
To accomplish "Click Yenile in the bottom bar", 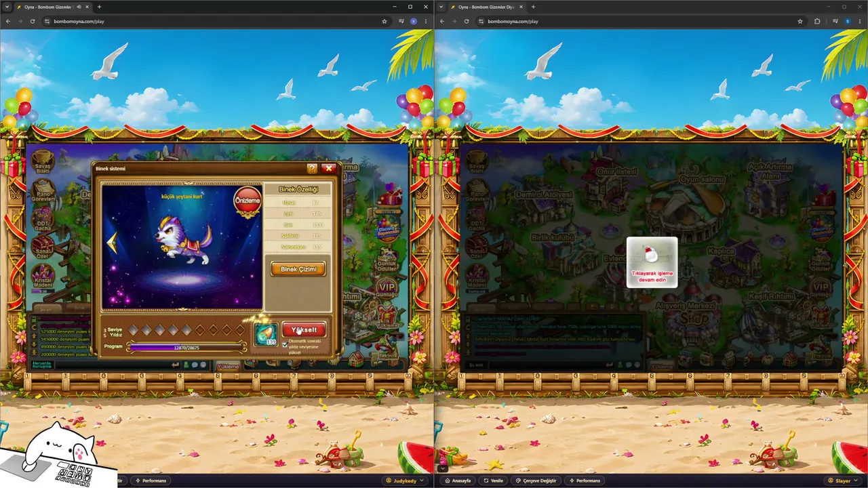I will (494, 481).
